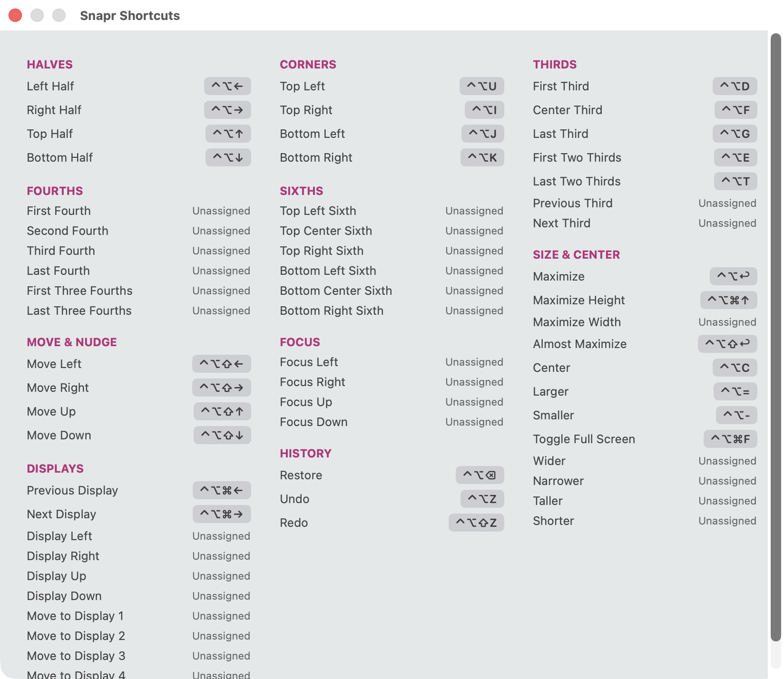Edit the Move Left shortcut

[x=221, y=364]
